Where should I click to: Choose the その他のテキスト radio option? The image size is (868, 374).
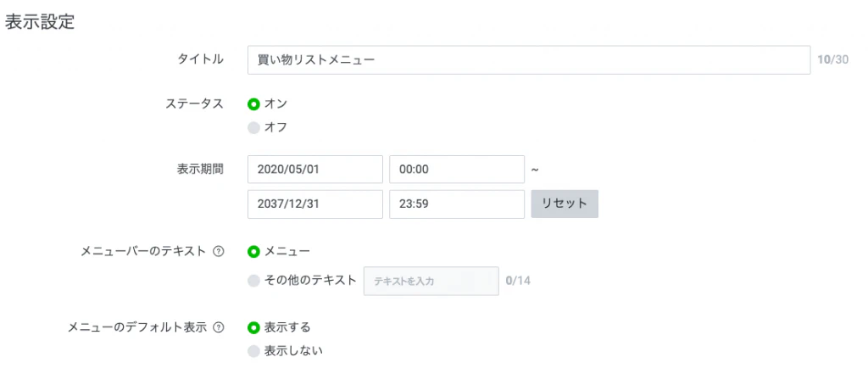click(x=253, y=281)
